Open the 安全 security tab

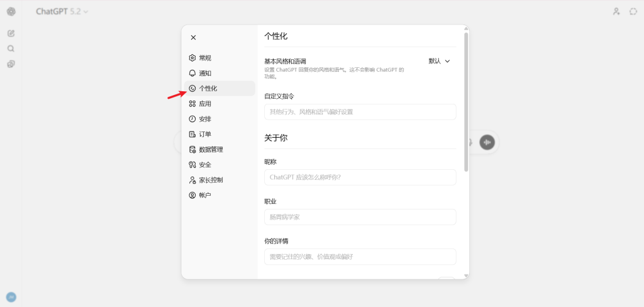(219, 164)
